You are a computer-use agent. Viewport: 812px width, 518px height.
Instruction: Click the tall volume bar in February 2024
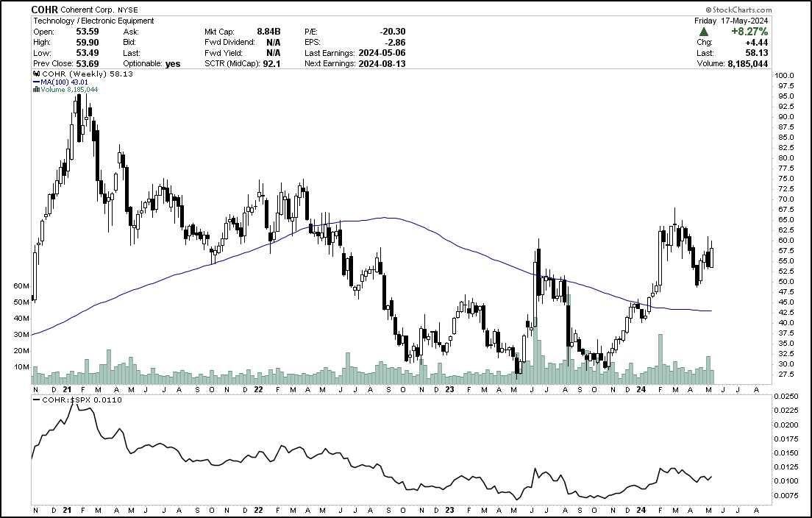pyautogui.click(x=660, y=358)
